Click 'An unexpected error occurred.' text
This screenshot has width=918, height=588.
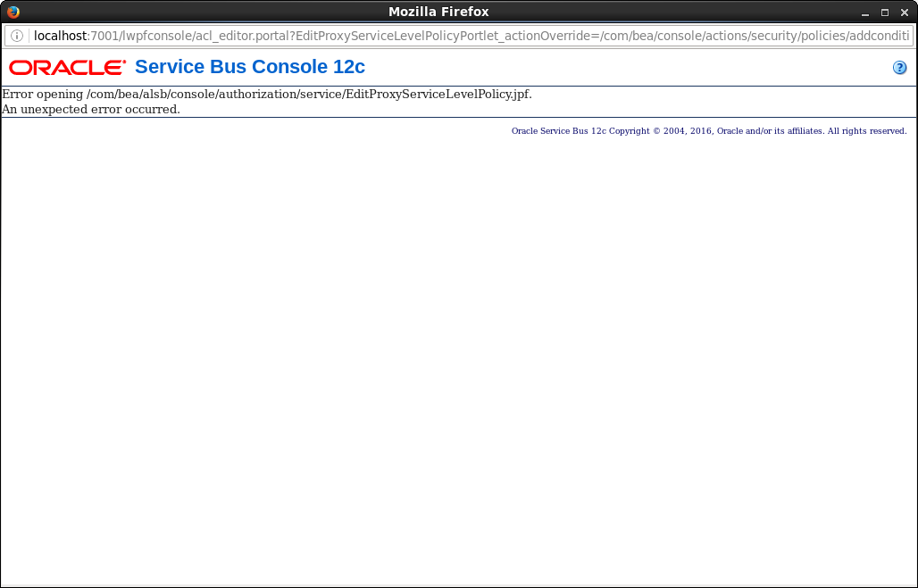coord(90,109)
